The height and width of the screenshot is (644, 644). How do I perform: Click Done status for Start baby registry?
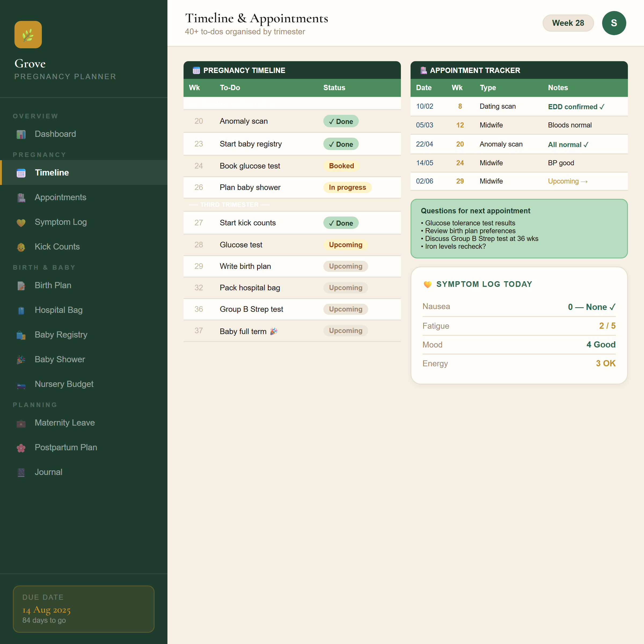pyautogui.click(x=341, y=144)
